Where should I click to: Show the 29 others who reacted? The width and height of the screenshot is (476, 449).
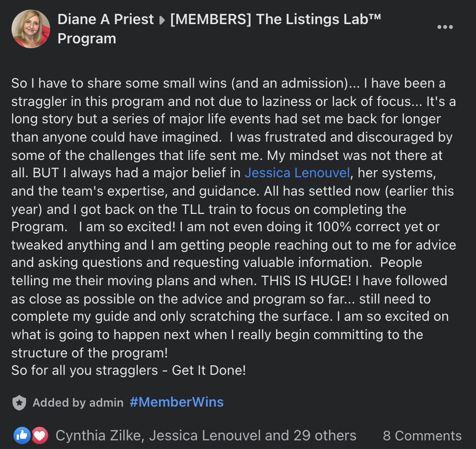(x=325, y=436)
